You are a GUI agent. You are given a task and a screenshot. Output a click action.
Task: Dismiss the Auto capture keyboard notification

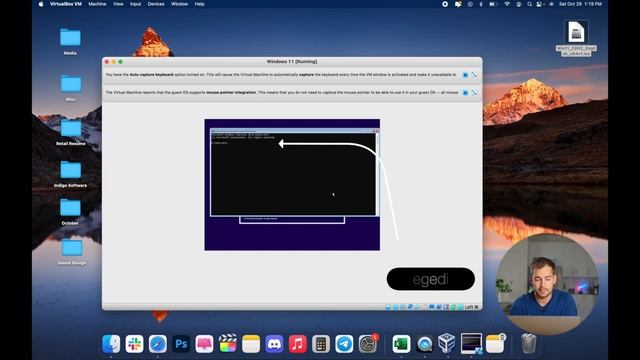pyautogui.click(x=465, y=75)
